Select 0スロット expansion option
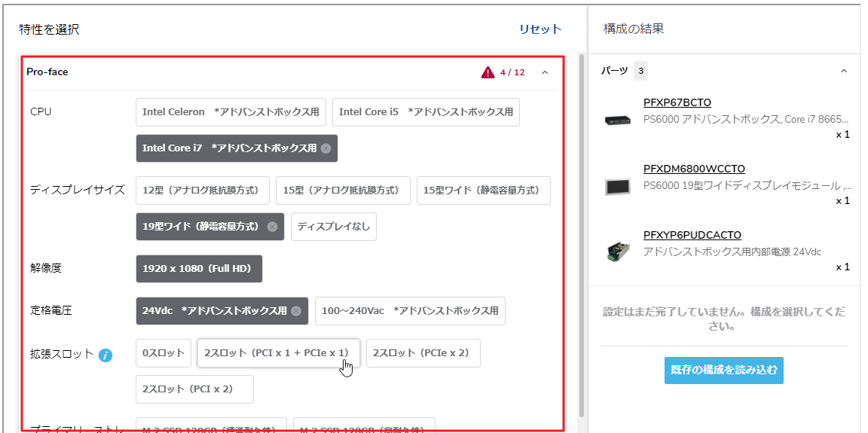Screen dimensions: 868x433 164,353
